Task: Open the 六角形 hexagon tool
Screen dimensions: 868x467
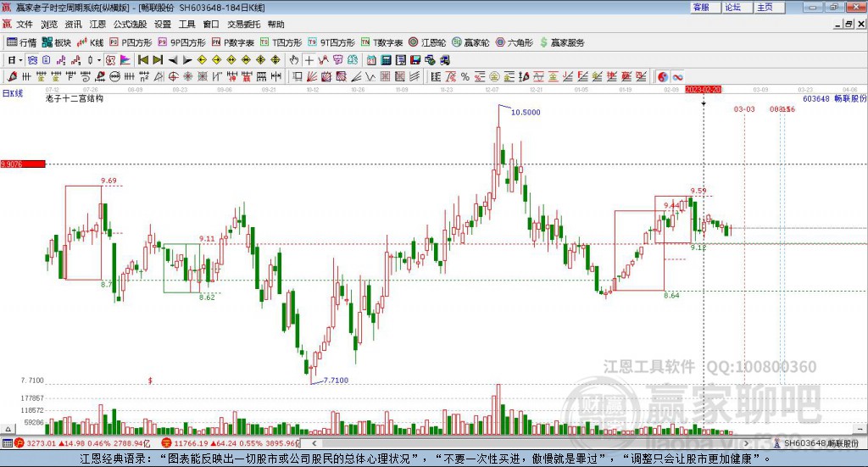Action: point(515,42)
